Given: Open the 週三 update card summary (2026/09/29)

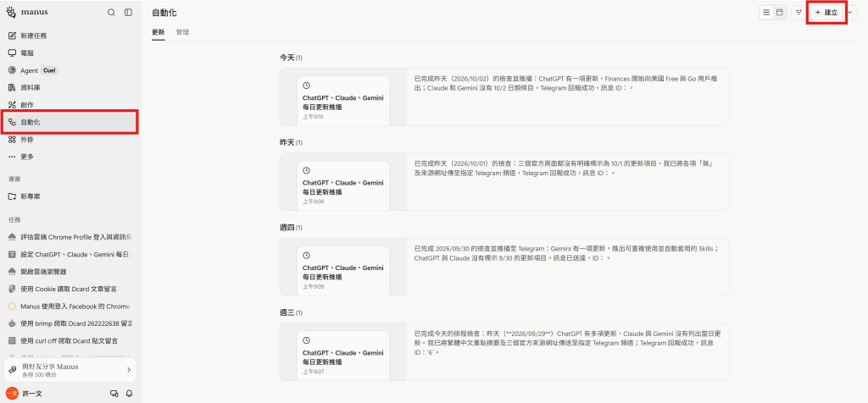Looking at the screenshot, I should pyautogui.click(x=567, y=343).
